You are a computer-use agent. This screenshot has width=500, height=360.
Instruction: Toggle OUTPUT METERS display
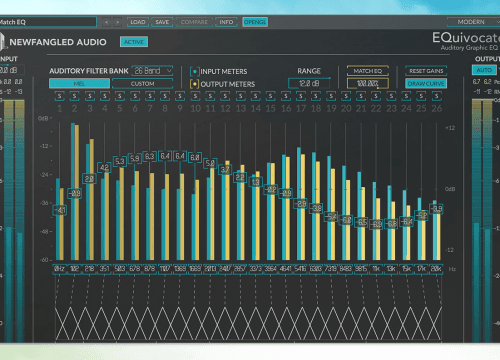point(195,84)
